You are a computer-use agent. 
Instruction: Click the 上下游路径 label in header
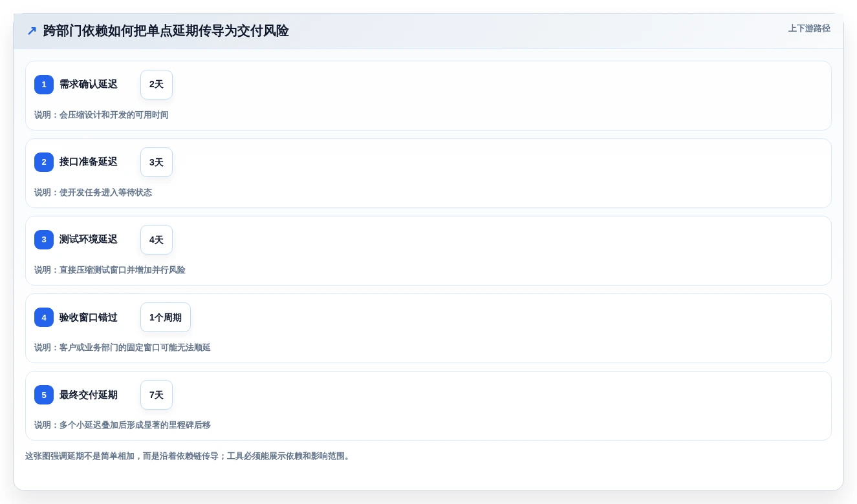coord(809,28)
